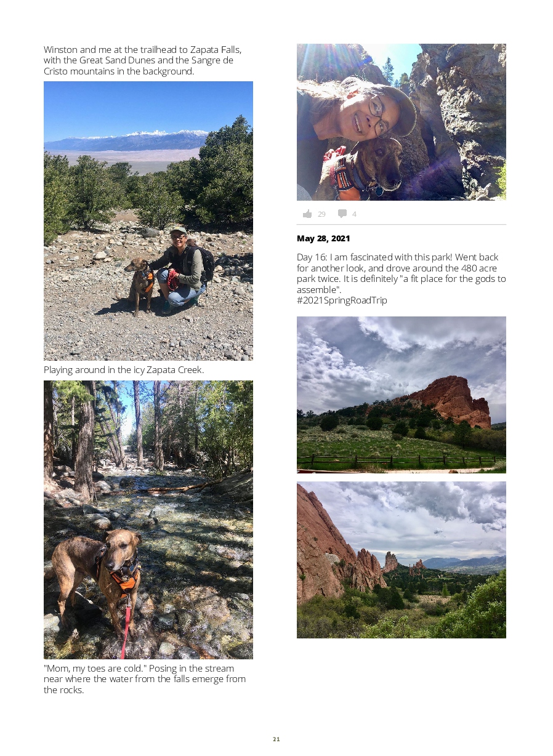This screenshot has height=756, width=553.
Task: Open the selfie with dog beside rocks
Action: tap(402, 122)
